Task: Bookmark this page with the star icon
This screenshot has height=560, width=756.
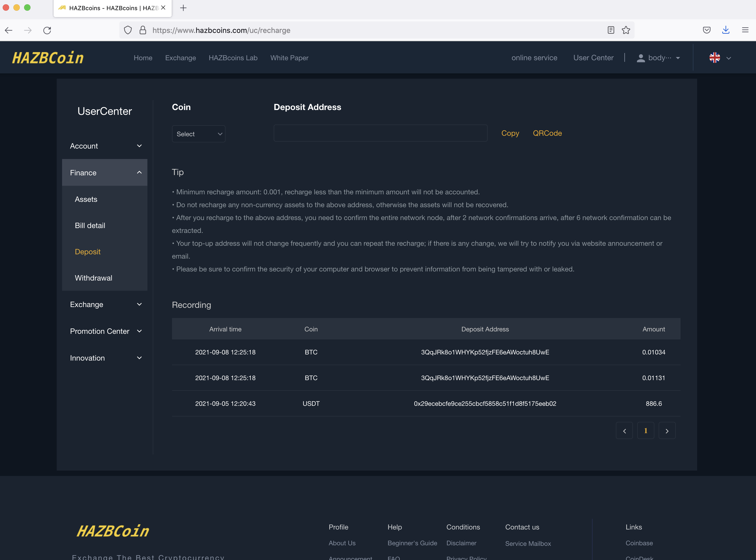Action: [626, 30]
